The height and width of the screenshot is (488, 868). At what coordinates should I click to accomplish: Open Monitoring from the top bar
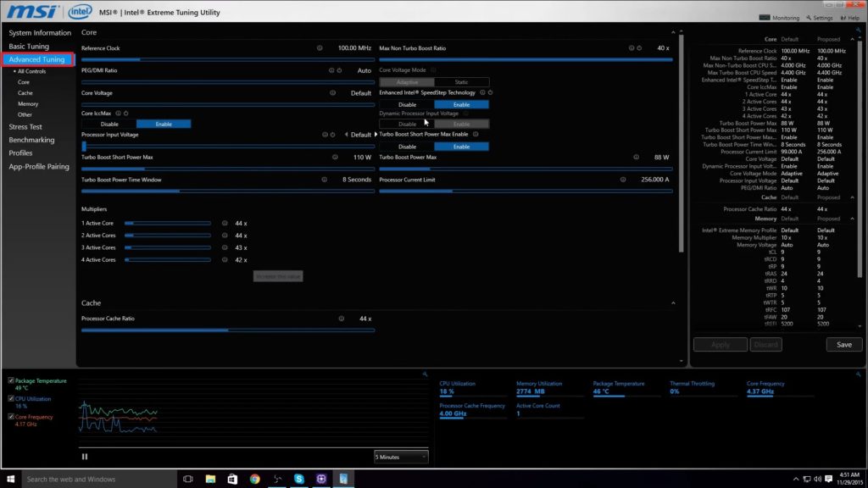tap(780, 18)
